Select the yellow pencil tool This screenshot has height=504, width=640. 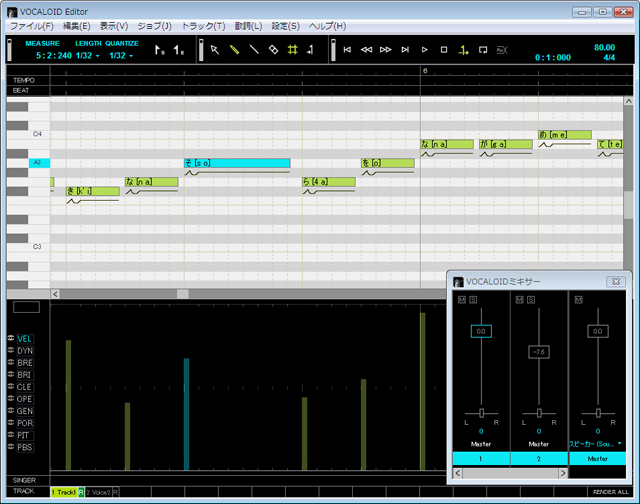(234, 49)
